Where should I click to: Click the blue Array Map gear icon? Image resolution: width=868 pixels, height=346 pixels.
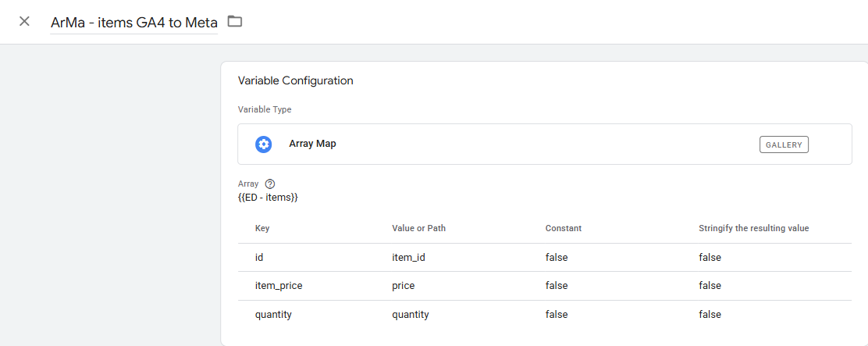263,144
